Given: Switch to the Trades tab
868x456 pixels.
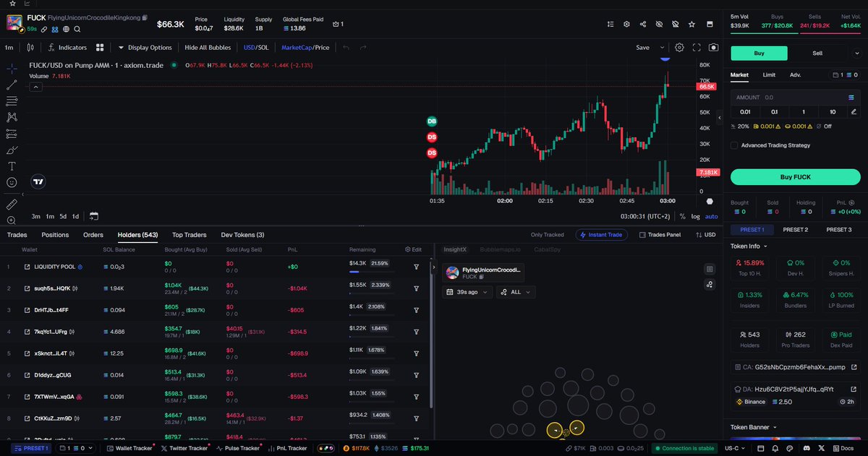Looking at the screenshot, I should pyautogui.click(x=17, y=235).
